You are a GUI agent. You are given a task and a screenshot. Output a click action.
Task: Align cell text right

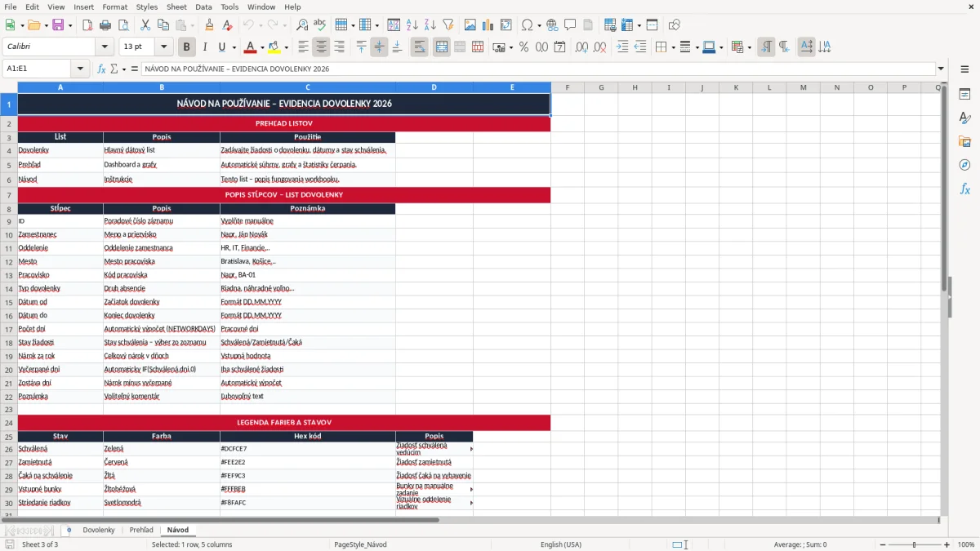point(339,47)
